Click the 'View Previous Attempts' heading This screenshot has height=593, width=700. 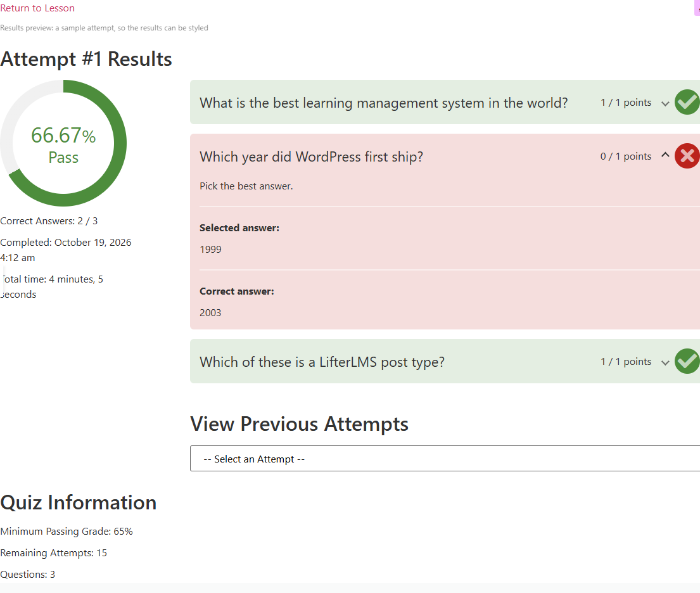tap(299, 424)
